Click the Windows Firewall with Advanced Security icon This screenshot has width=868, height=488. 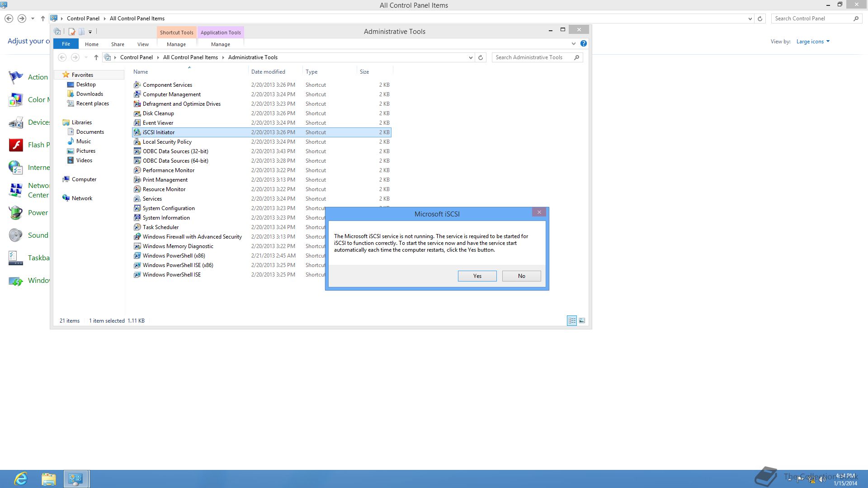[137, 237]
